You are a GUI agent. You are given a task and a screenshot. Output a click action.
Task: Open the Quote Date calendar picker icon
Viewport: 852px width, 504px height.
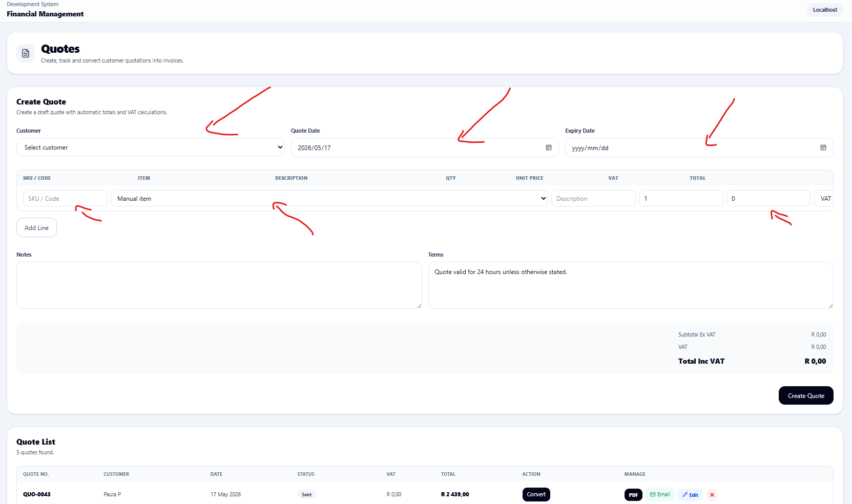pyautogui.click(x=549, y=148)
